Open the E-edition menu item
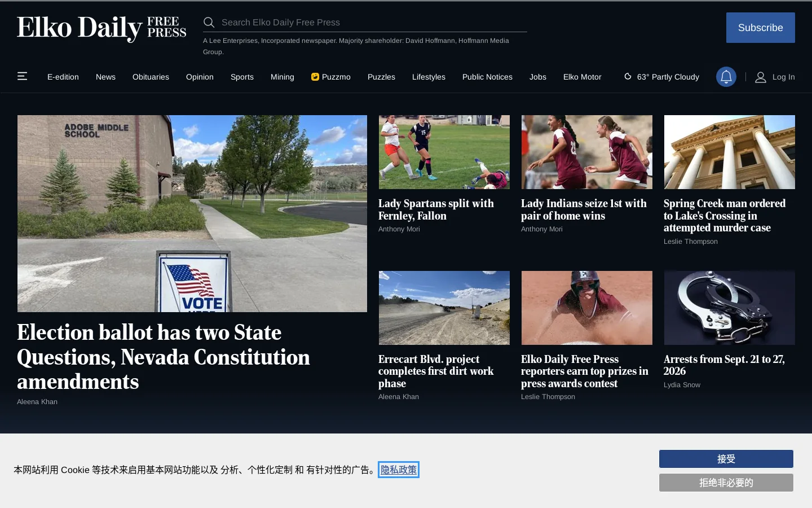Screen dimensions: 812x508 [63, 77]
